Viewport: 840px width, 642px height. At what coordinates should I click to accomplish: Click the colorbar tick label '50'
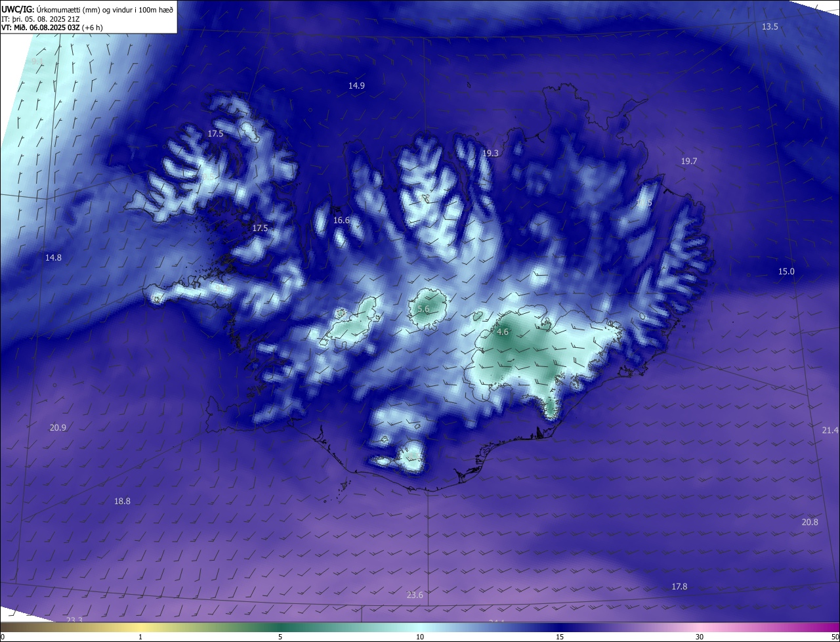(x=835, y=637)
